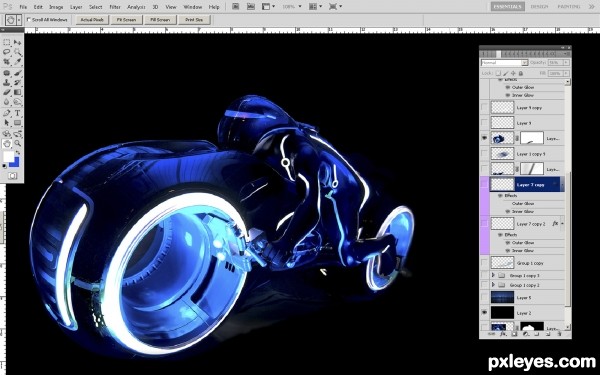
Task: Select the Healing Brush tool
Action: coord(7,73)
